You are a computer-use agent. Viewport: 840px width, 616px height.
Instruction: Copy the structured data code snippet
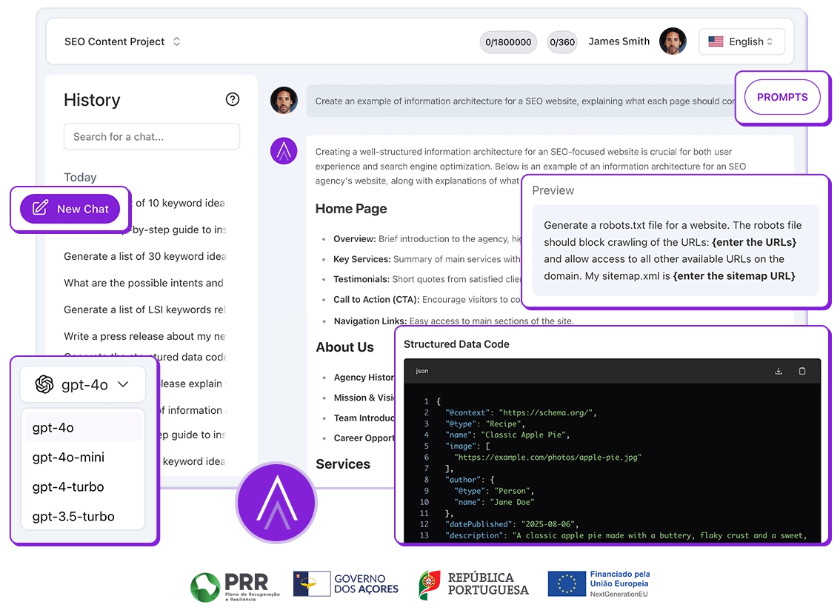coord(802,371)
